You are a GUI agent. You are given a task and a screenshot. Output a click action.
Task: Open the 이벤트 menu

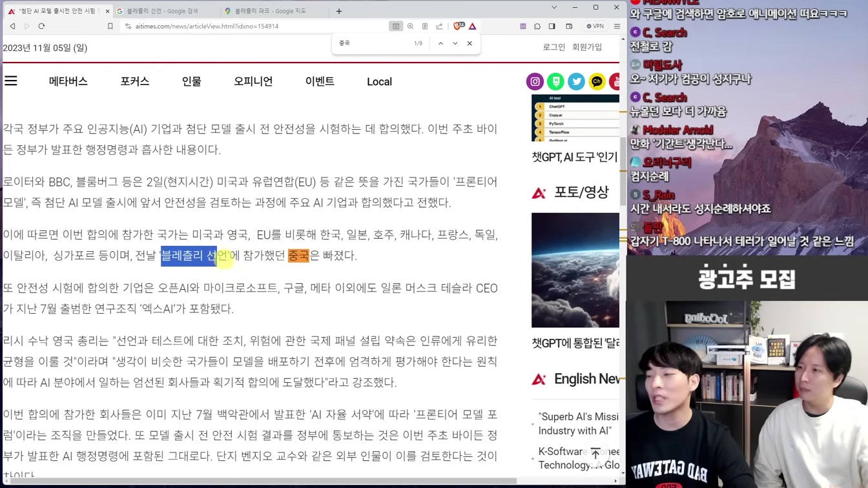click(320, 81)
